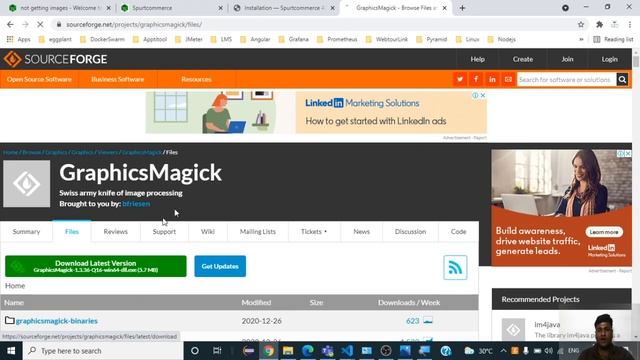Open SourceForge LinkedIn icon link
This screenshot has width=640, height=360.
click(492, 80)
